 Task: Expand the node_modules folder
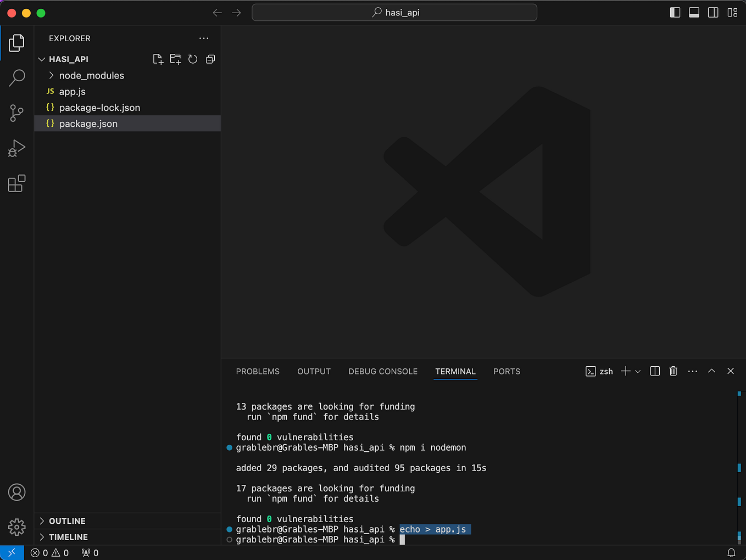tap(91, 75)
